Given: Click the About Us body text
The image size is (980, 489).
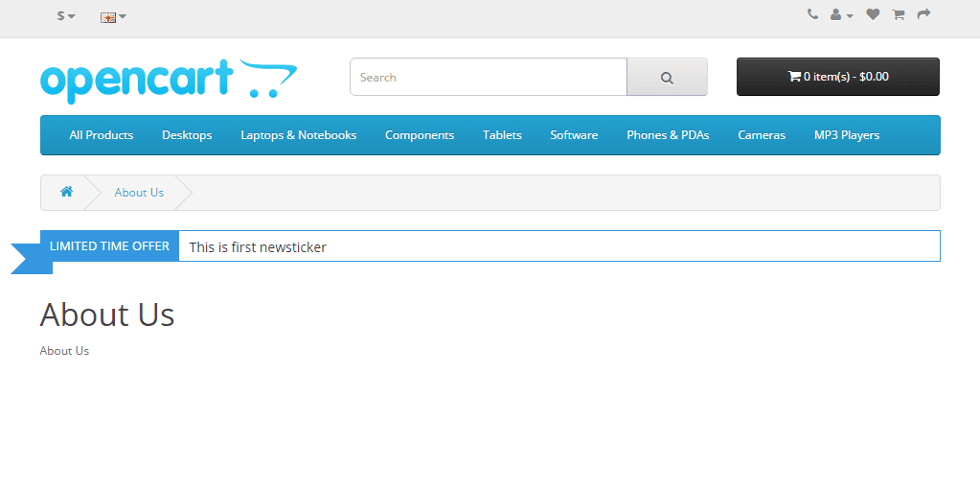Looking at the screenshot, I should point(64,351).
